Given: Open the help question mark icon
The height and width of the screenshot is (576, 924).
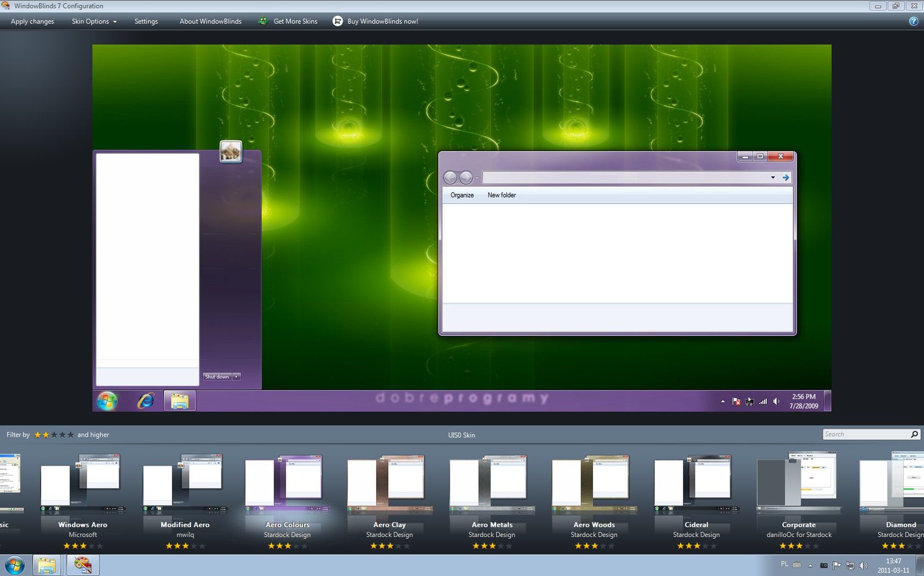Looking at the screenshot, I should point(914,21).
